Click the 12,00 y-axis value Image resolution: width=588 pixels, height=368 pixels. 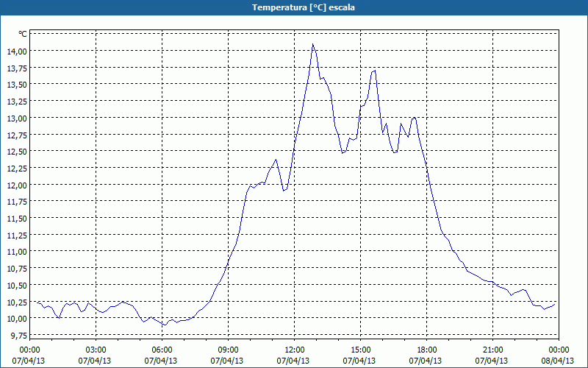[17, 185]
